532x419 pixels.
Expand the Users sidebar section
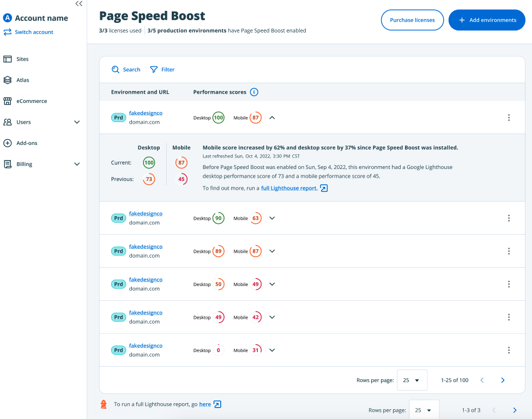tap(77, 122)
